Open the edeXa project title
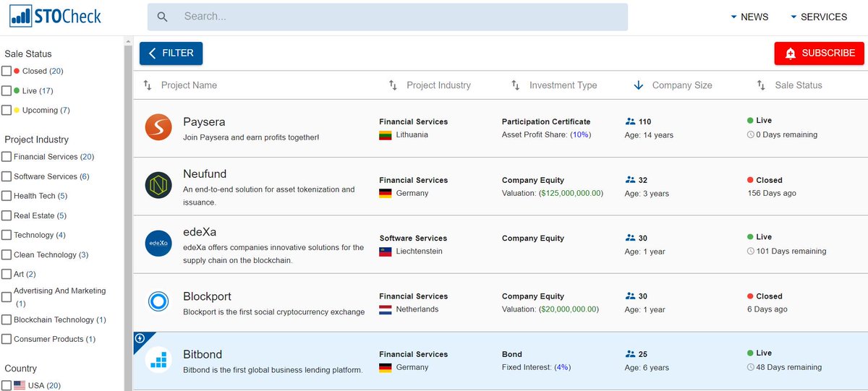The width and height of the screenshot is (868, 391). tap(200, 232)
